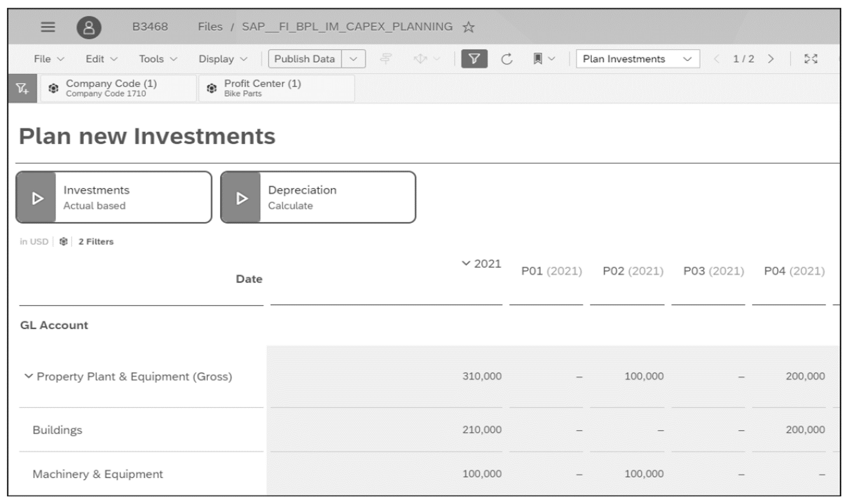
Task: Click the user profile avatar icon
Action: pos(88,27)
